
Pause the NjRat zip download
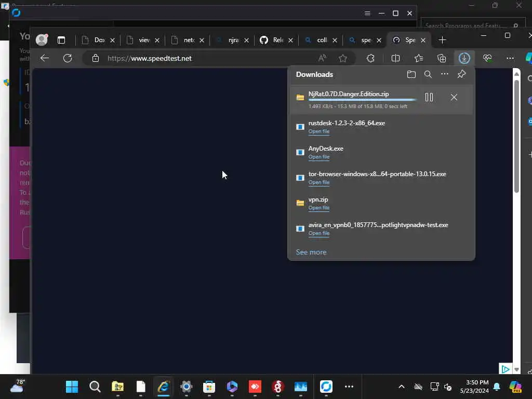429,97
